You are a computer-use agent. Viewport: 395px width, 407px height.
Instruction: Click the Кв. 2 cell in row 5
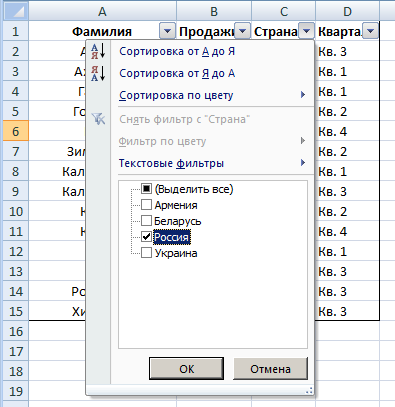pos(347,111)
